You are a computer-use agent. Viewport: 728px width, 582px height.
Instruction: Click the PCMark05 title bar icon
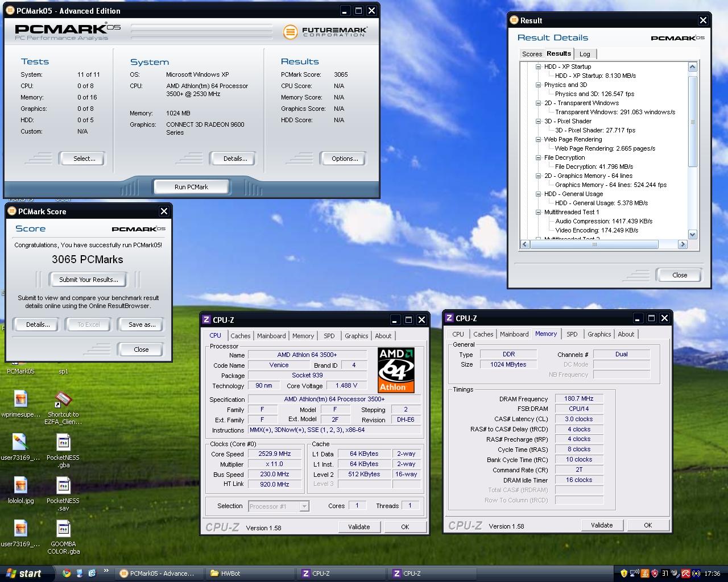click(11, 11)
